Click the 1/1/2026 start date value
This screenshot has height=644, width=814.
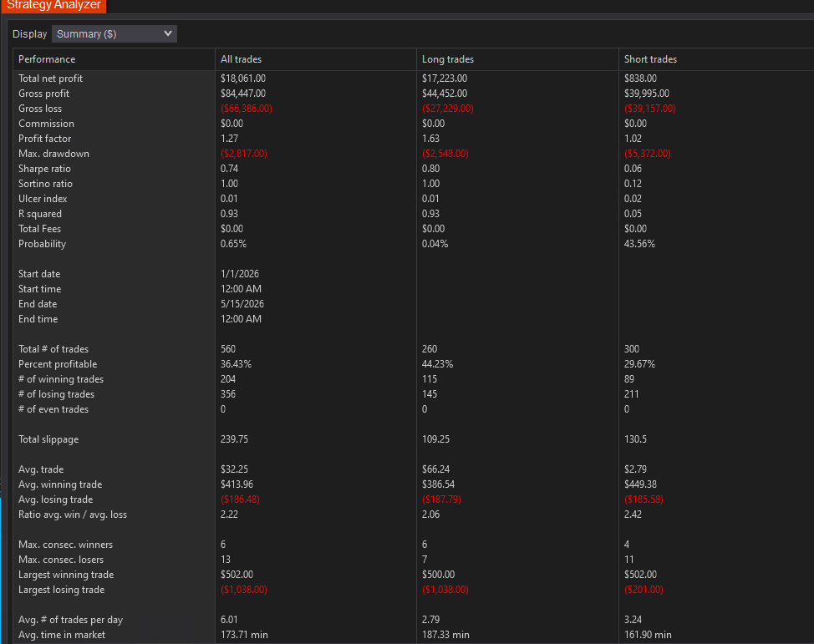(x=239, y=274)
